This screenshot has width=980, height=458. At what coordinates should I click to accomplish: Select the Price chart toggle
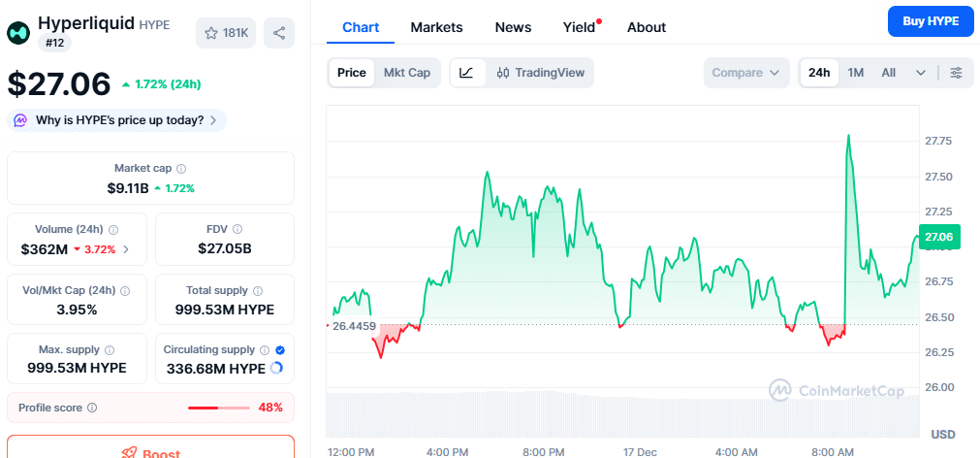click(x=352, y=73)
